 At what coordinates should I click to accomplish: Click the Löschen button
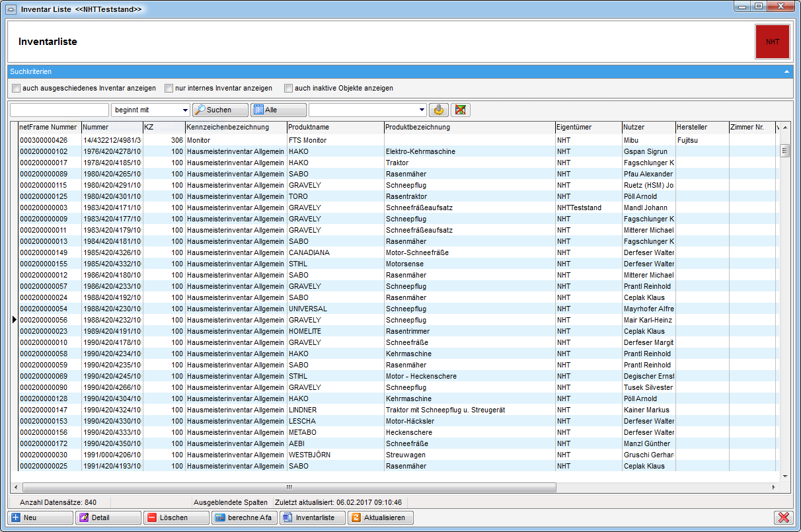tap(176, 517)
